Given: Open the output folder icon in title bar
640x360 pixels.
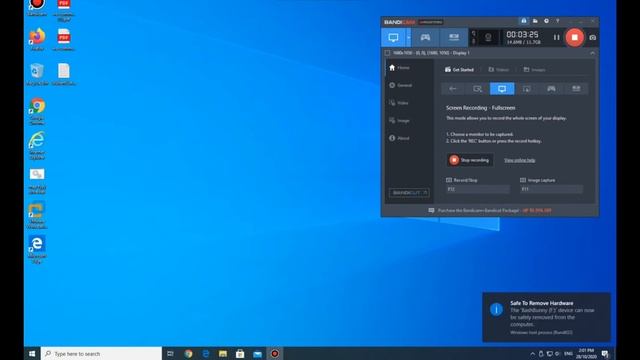Looking at the screenshot, I should tap(535, 21).
